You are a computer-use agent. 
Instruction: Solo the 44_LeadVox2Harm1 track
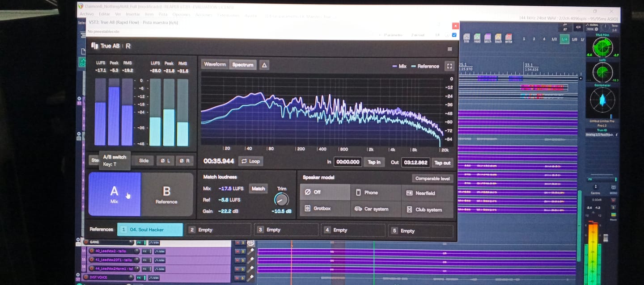click(x=243, y=269)
